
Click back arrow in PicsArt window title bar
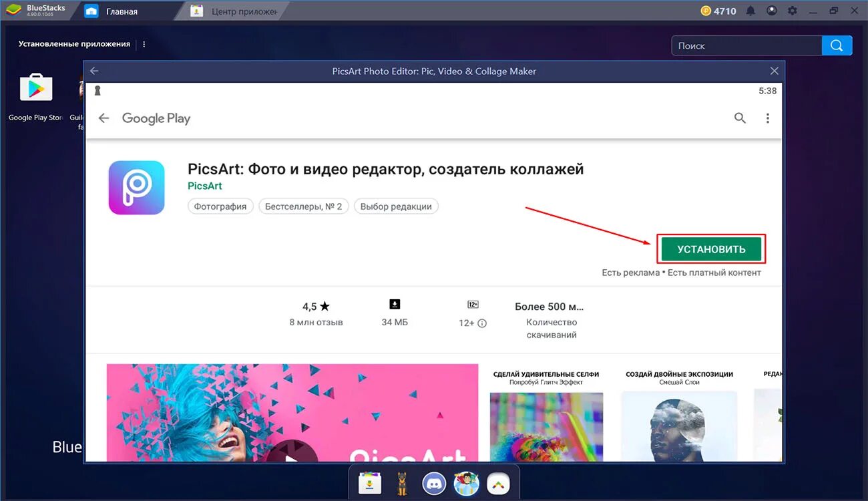click(94, 71)
